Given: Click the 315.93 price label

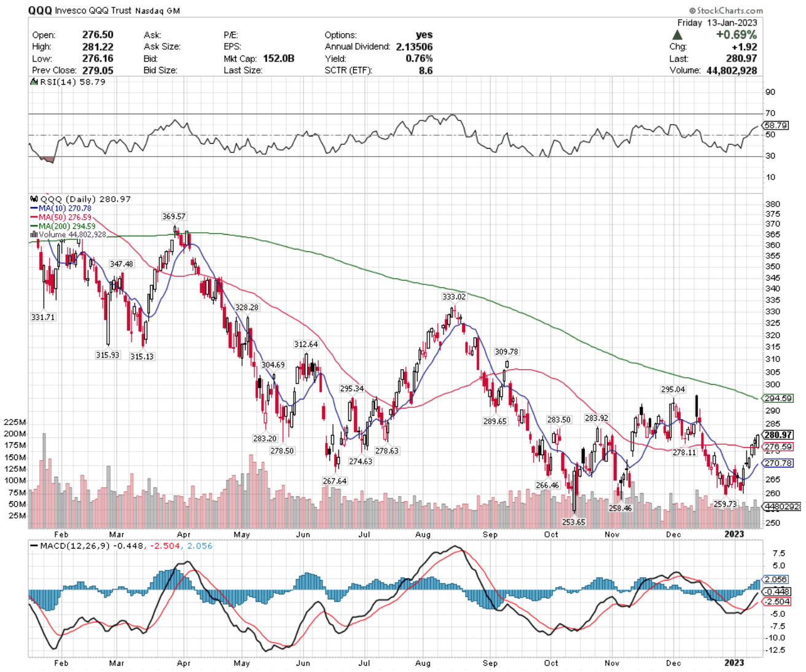Looking at the screenshot, I should click(x=108, y=355).
